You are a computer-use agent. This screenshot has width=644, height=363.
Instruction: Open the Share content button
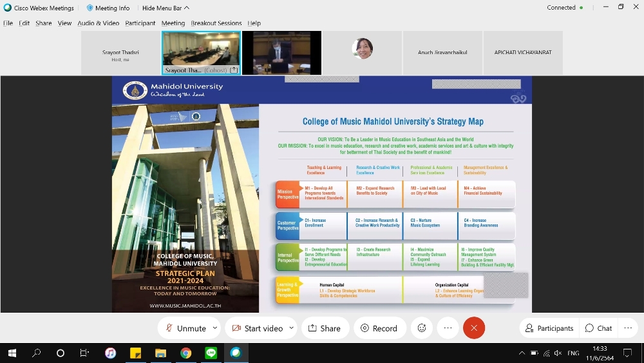click(x=325, y=328)
